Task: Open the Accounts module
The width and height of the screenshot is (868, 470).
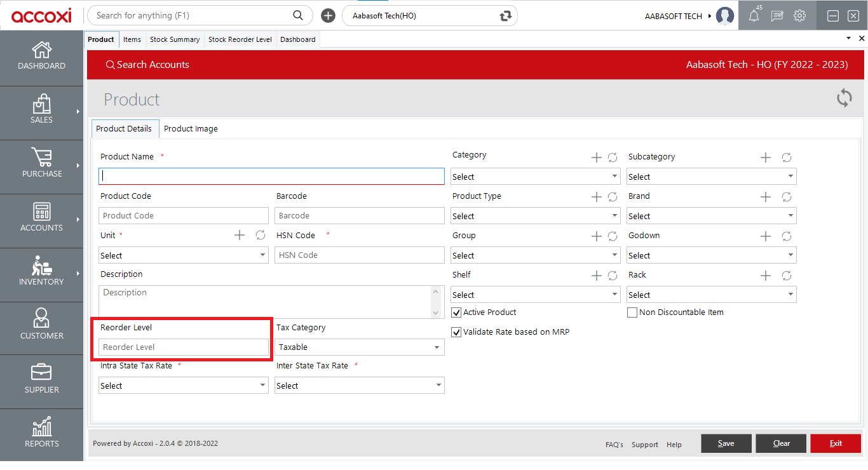Action: (41, 218)
